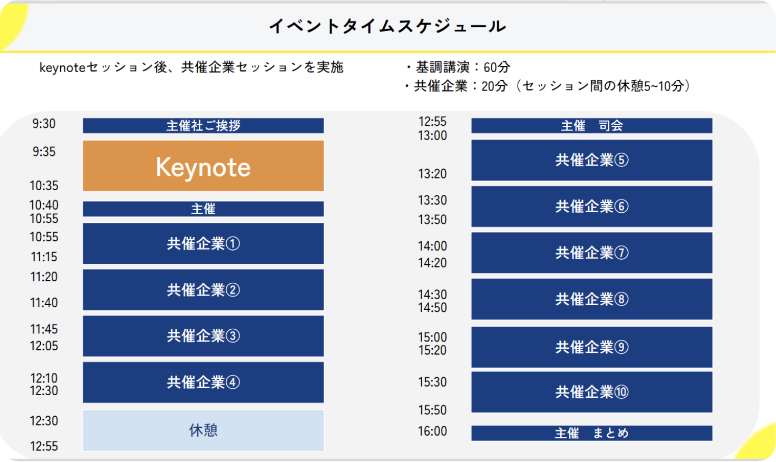Select the 共催企業⑥ session block
The height and width of the screenshot is (462, 776).
[x=592, y=206]
